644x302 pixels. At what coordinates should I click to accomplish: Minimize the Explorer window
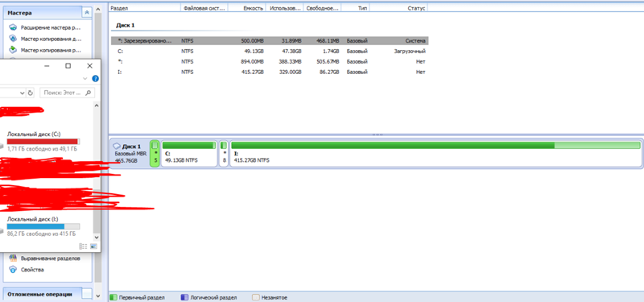click(47, 66)
